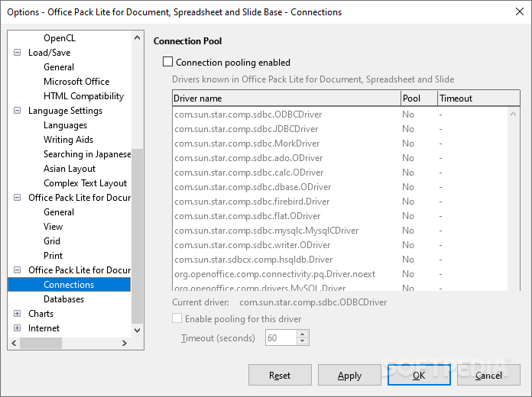This screenshot has width=532, height=397.
Task: Select the com.sun.star.comp.sdbc.MorkDriver row
Action: tap(340, 144)
